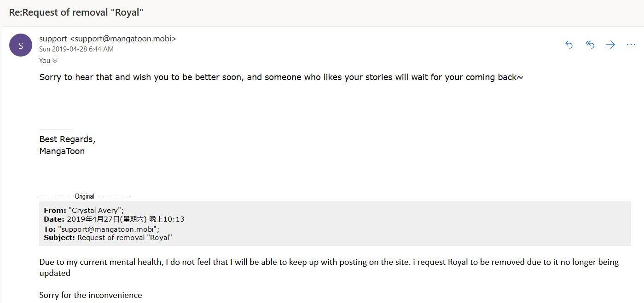Click the "You" recipient label
Screen dimensions: 644x303
tap(45, 61)
